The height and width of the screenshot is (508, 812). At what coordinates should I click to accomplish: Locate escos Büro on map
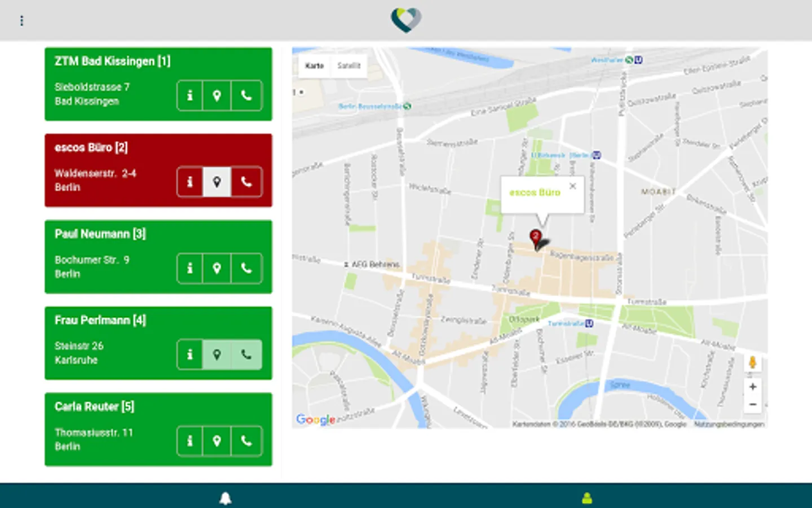(x=217, y=182)
